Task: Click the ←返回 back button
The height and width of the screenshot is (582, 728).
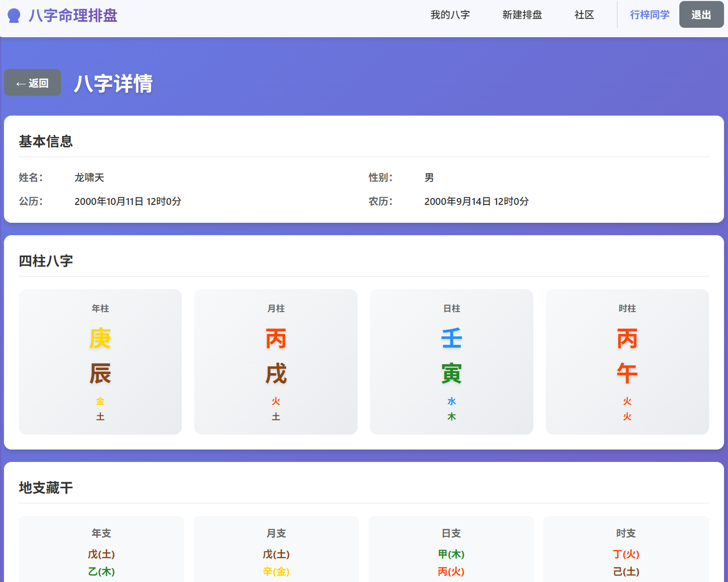Action: coord(32,83)
